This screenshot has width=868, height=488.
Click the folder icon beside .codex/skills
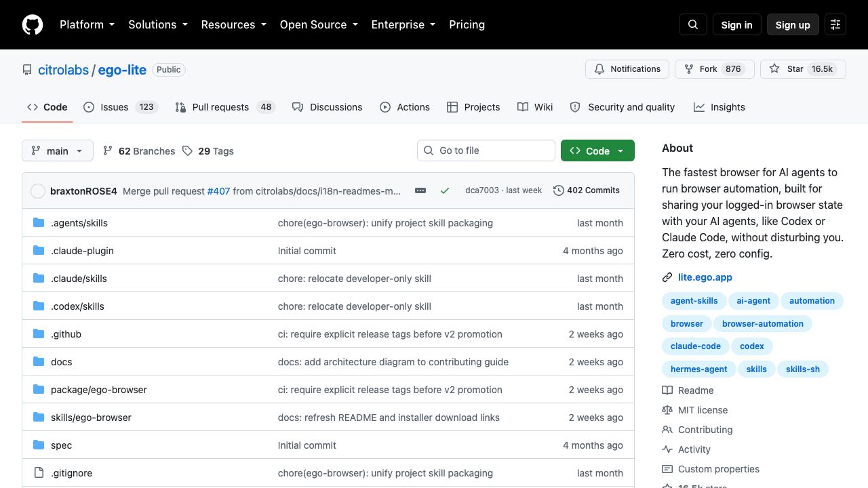39,306
